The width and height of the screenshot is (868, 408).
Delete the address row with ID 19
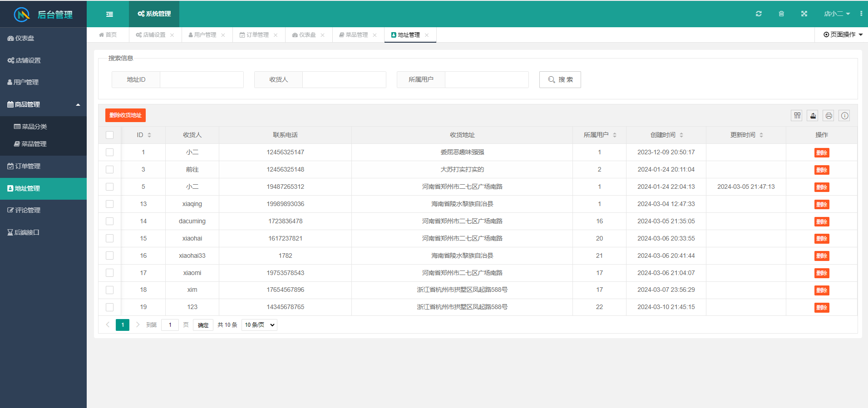(821, 307)
